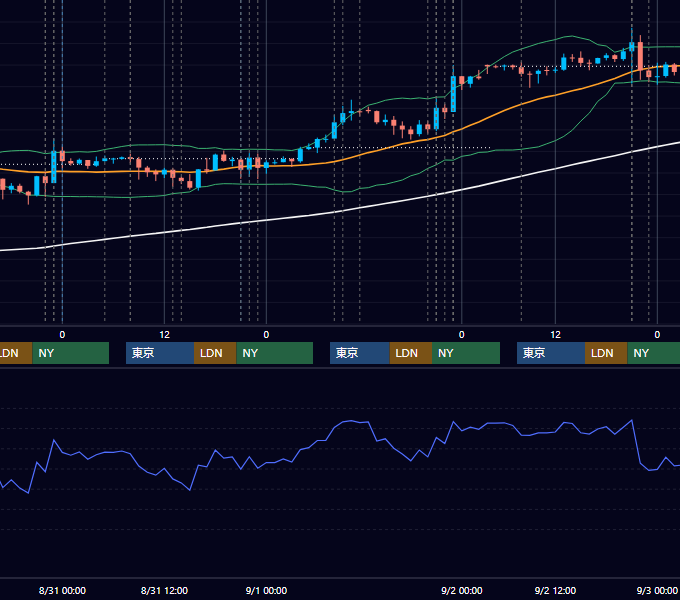Select the LDN session bar on 8/31 afternoon
The height and width of the screenshot is (600, 680).
215,353
